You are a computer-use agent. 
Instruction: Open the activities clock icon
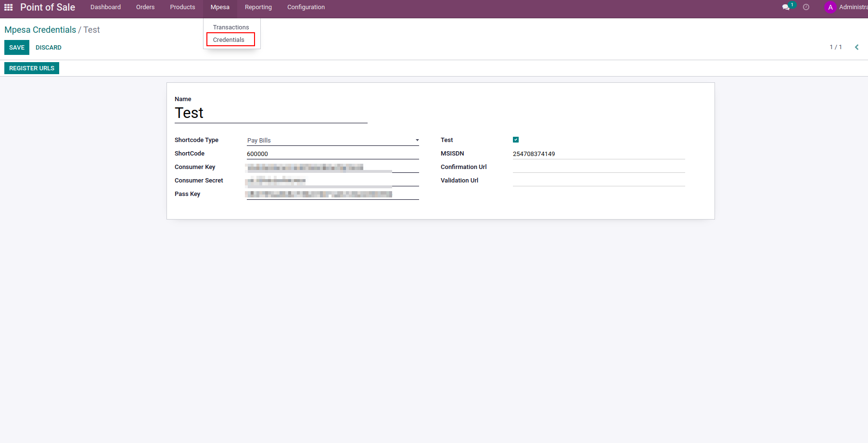coord(806,7)
